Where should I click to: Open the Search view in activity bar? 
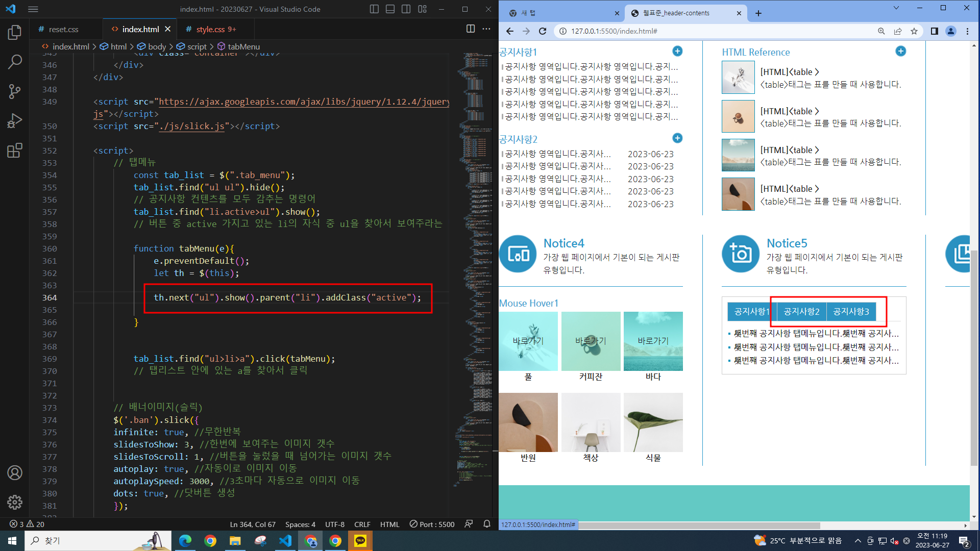(x=15, y=62)
